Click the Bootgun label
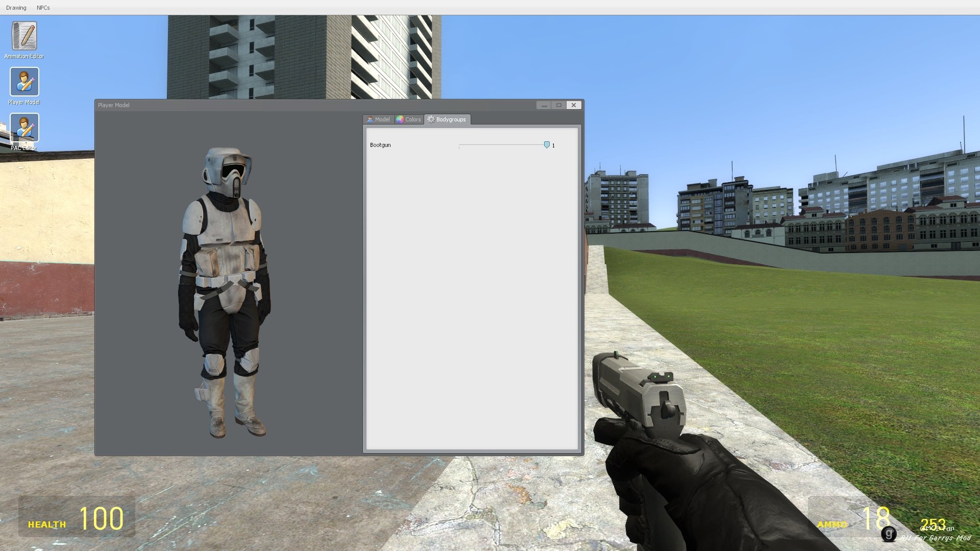This screenshot has width=980, height=551. pyautogui.click(x=380, y=145)
